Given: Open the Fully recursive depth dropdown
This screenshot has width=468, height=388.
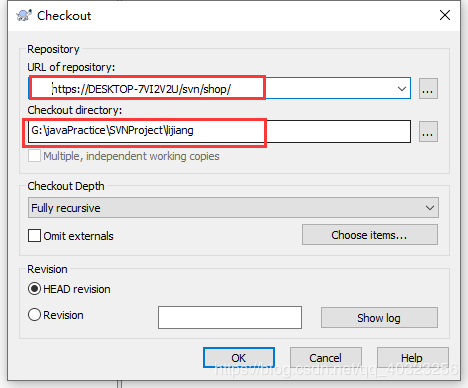Looking at the screenshot, I should click(x=233, y=208).
